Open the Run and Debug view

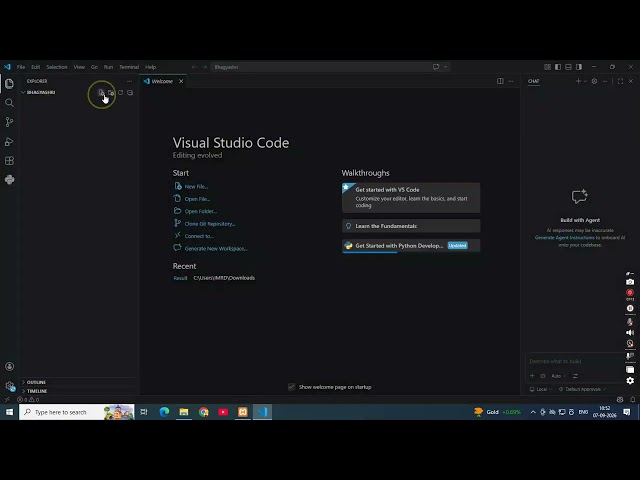pos(9,142)
